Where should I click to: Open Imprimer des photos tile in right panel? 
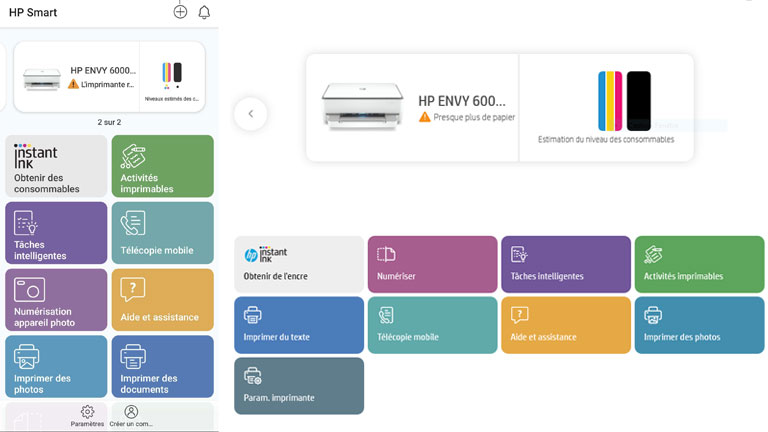[x=699, y=325]
